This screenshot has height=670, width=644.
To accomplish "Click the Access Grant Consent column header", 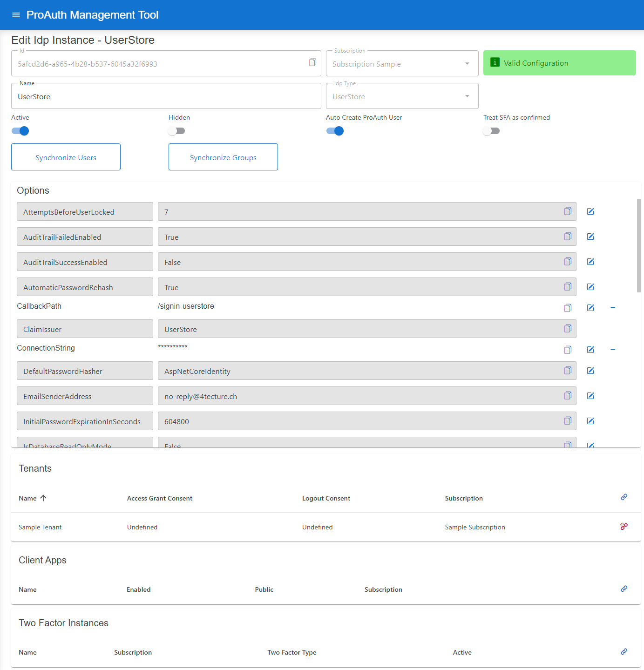I will pyautogui.click(x=160, y=498).
